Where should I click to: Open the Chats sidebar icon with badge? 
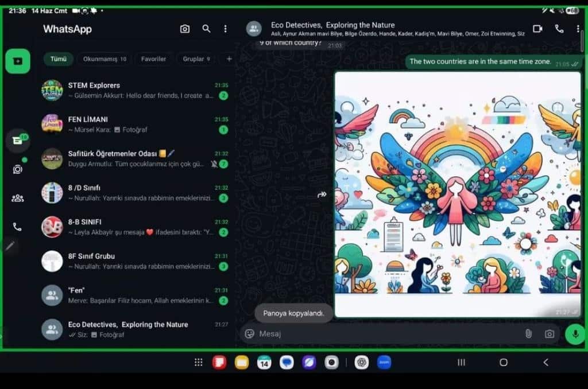coord(18,141)
